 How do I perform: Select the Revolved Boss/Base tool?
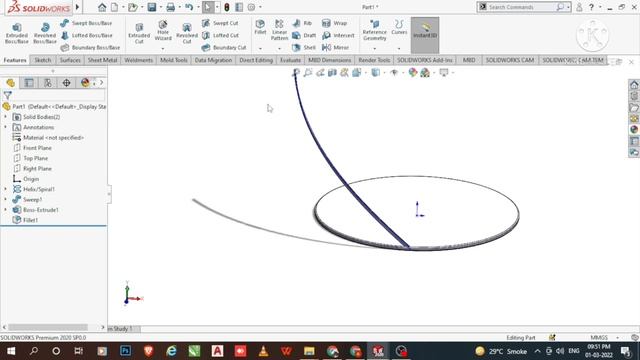pyautogui.click(x=45, y=33)
